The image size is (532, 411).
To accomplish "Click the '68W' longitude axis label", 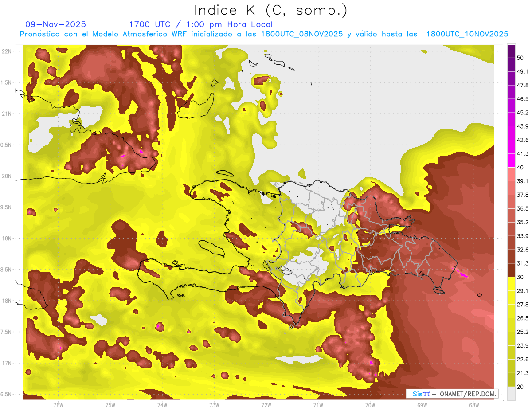I will click(x=473, y=405).
